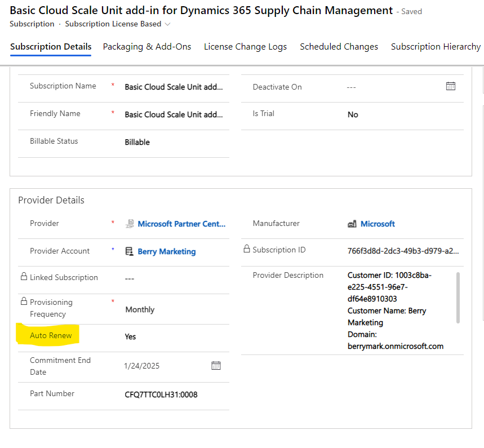Open the Packaging & Add-Ons tab
Screen dimensions: 484x448
tap(147, 47)
